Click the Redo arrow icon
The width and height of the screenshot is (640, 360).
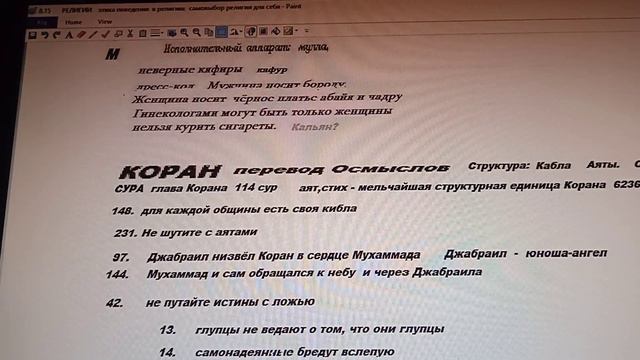(x=57, y=35)
